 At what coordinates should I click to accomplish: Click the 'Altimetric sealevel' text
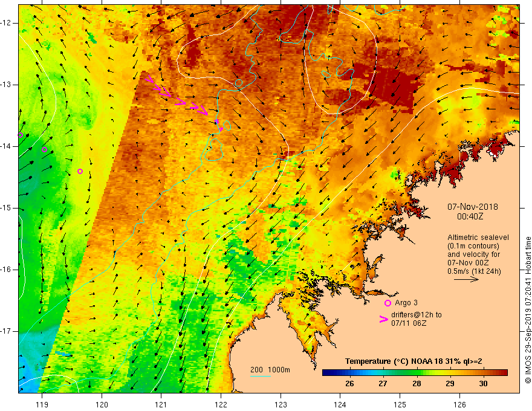click(478, 238)
